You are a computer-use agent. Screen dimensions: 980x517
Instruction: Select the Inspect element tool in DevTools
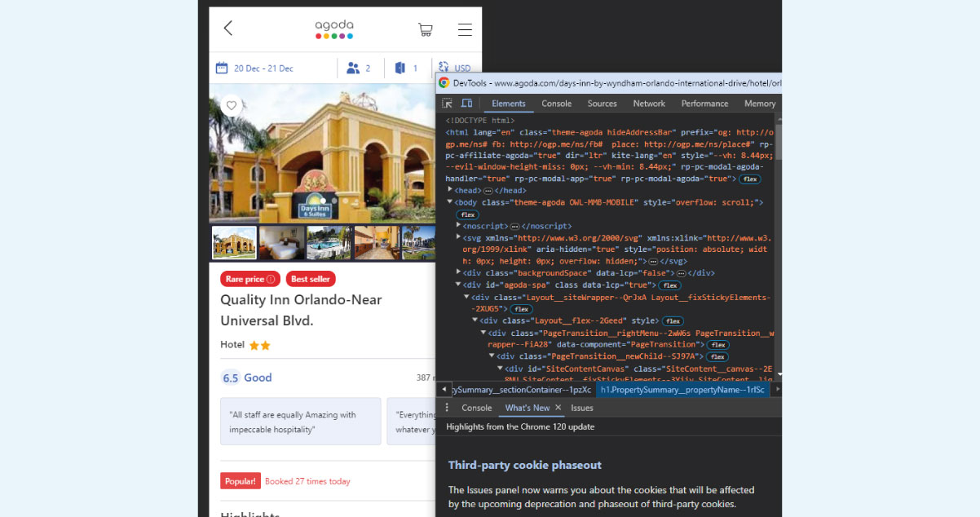(x=445, y=103)
